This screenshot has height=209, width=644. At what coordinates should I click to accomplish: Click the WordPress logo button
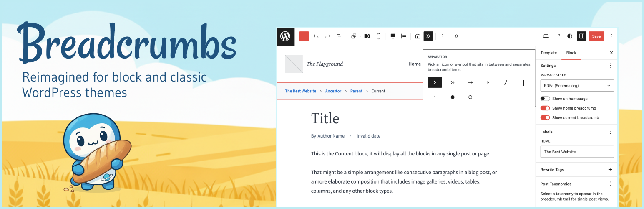coord(286,36)
